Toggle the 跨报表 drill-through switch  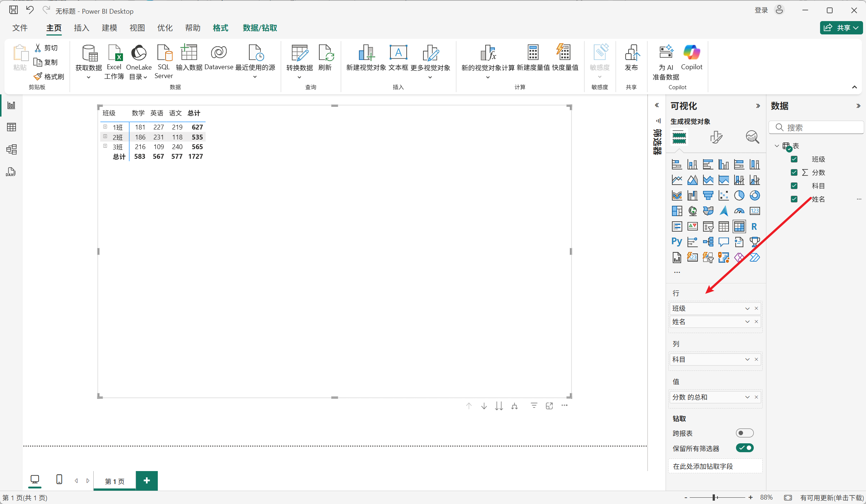coord(745,433)
